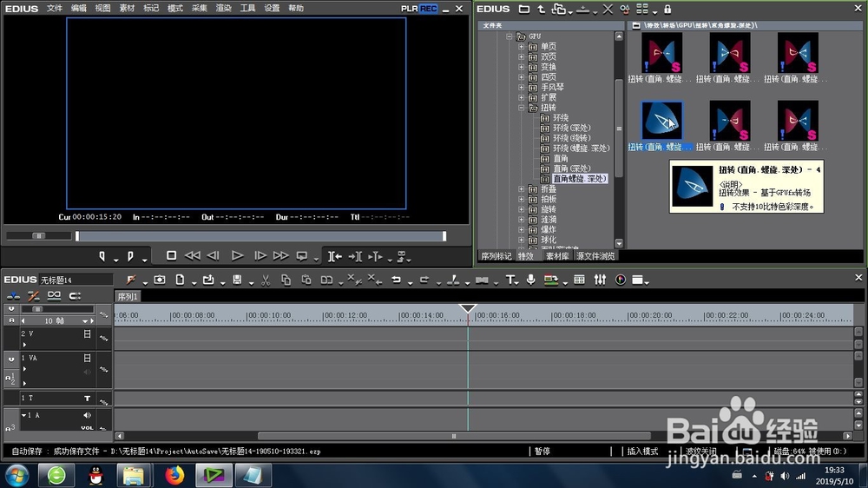Click the PLR mode button
Viewport: 868px width, 488px height.
click(x=410, y=9)
